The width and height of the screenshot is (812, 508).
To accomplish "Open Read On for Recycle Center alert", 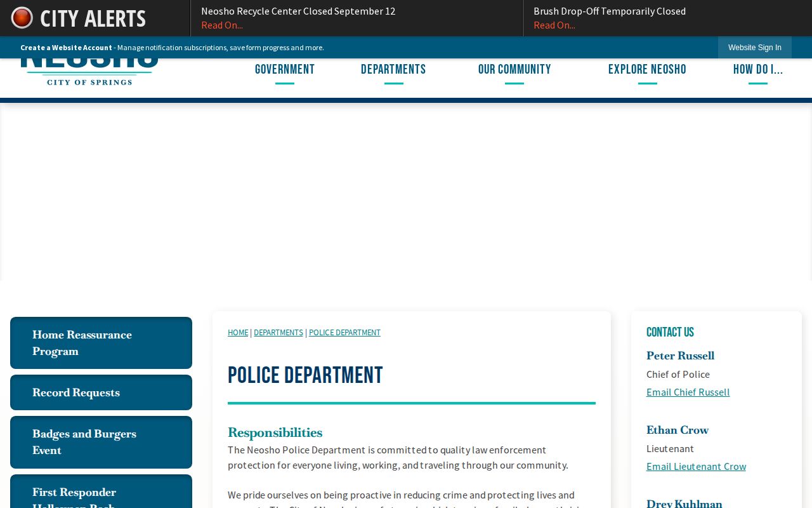I will coord(222,25).
